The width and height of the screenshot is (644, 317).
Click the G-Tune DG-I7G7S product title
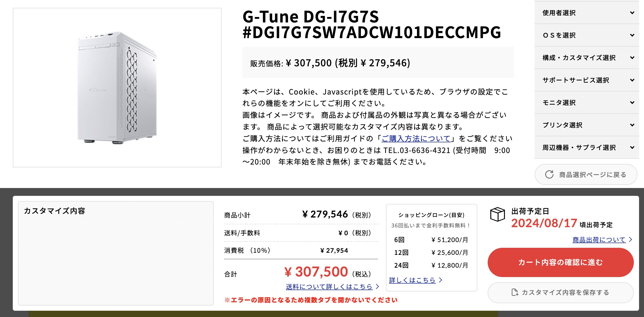pos(372,24)
